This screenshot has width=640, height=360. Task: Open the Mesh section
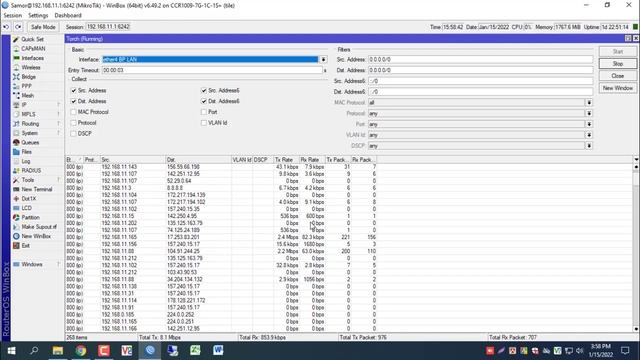coord(27,96)
